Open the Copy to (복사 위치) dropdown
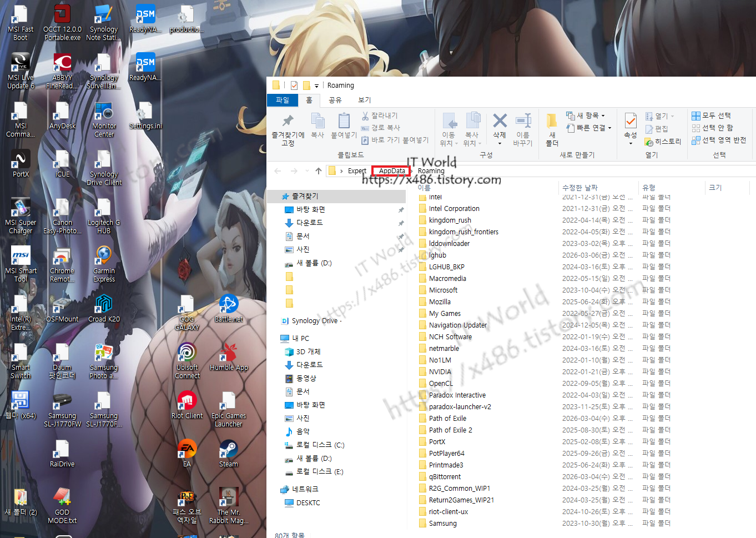The height and width of the screenshot is (538, 756). (472, 129)
